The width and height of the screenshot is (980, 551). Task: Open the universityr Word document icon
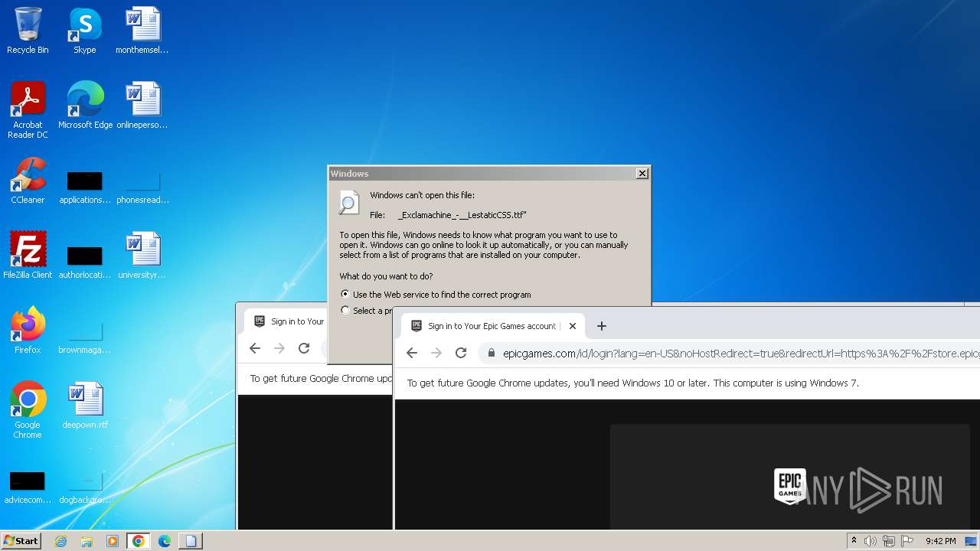tap(142, 256)
